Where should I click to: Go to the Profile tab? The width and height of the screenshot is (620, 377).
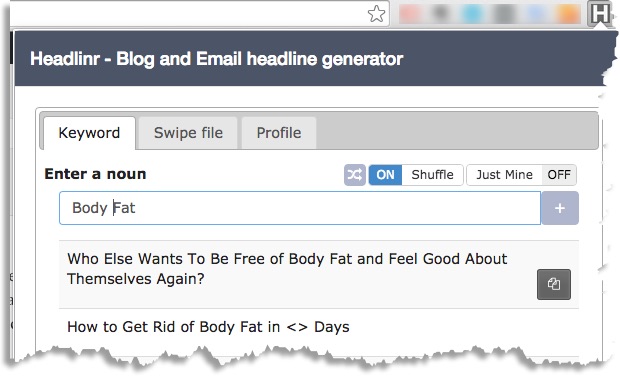tap(279, 133)
